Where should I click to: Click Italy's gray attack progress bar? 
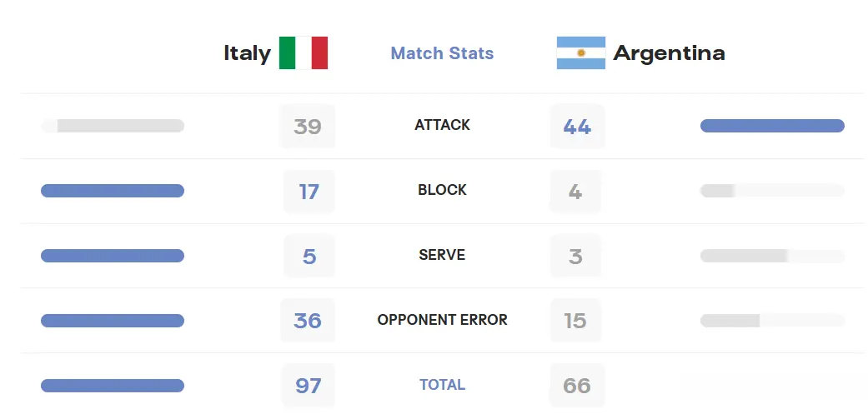(x=113, y=126)
